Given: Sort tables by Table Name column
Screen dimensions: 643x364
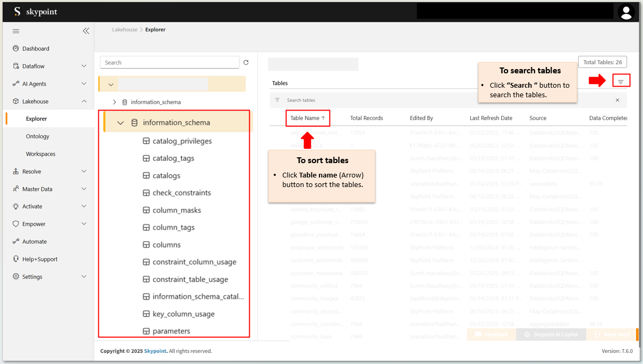Looking at the screenshot, I should [308, 118].
